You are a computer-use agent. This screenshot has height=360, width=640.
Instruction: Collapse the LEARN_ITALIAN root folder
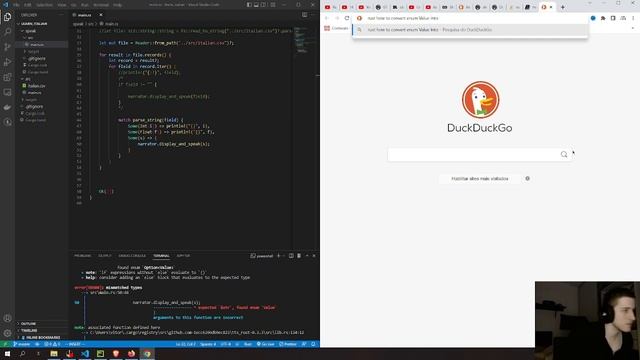pyautogui.click(x=33, y=24)
